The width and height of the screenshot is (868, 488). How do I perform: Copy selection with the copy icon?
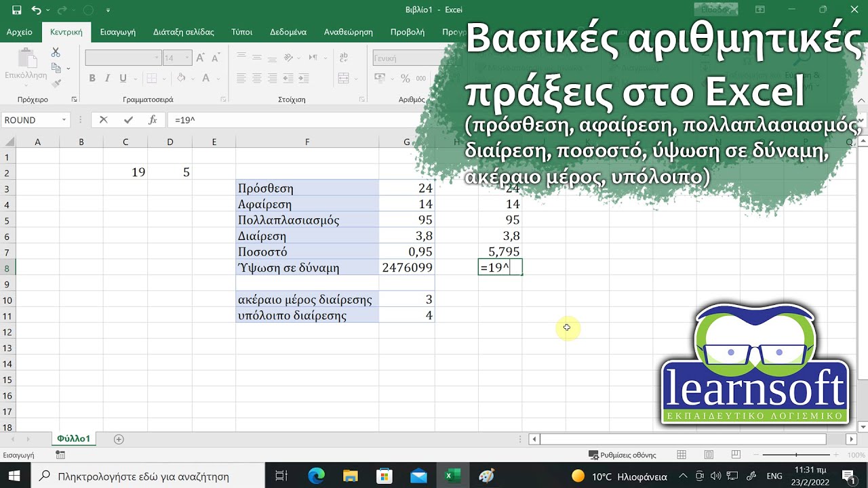pos(56,68)
